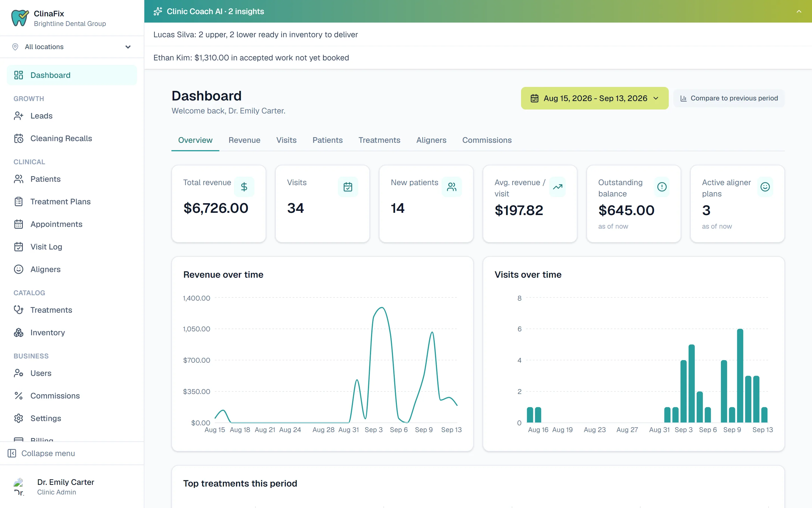
Task: Click the Revenue over time chart title
Action: 223,275
